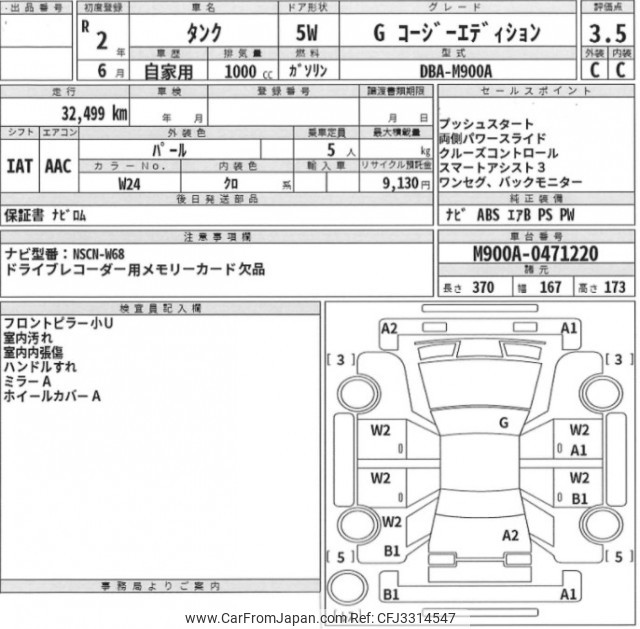Image resolution: width=640 pixels, height=629 pixels.
Task: Click the A1 mark on front bumper right
Action: [x=569, y=328]
